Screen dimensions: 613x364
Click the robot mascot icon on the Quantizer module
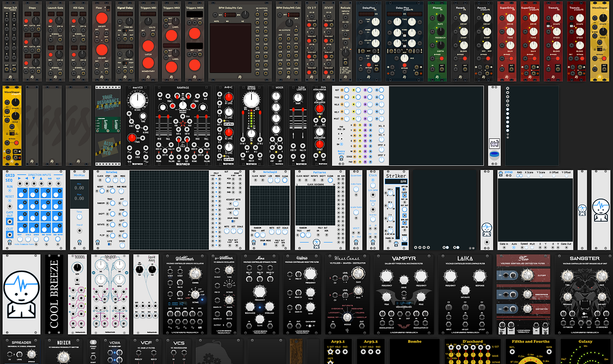[x=356, y=242]
